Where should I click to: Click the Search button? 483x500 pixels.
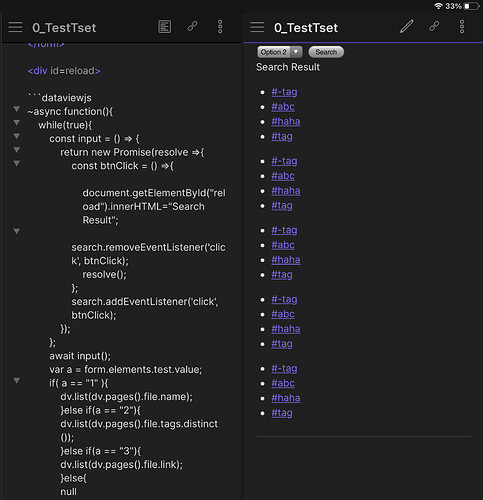tap(326, 52)
